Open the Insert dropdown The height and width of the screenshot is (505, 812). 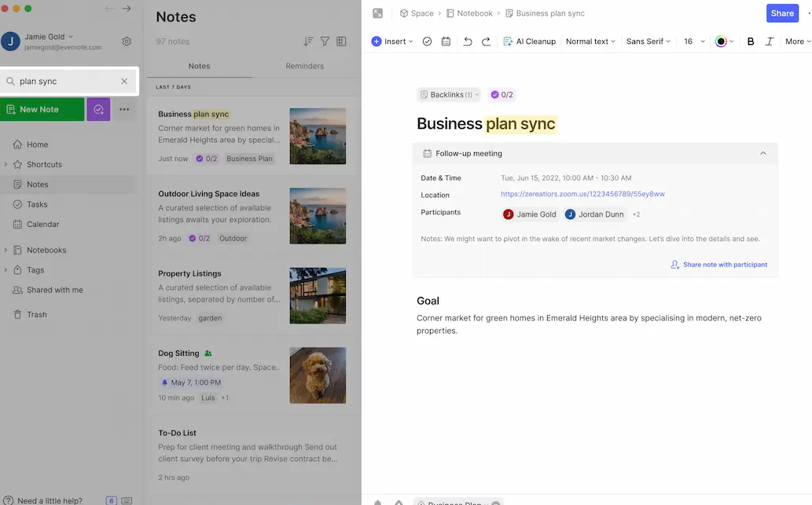(x=392, y=42)
